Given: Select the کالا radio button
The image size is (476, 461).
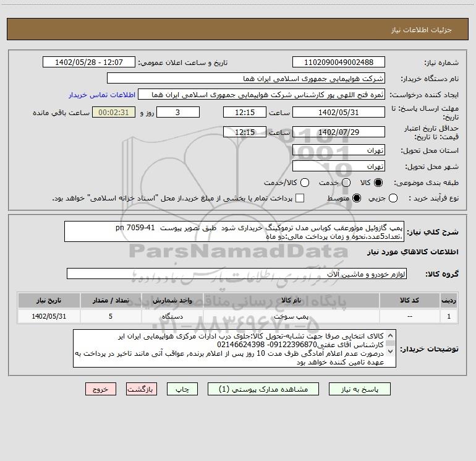Looking at the screenshot, I should point(378,183).
